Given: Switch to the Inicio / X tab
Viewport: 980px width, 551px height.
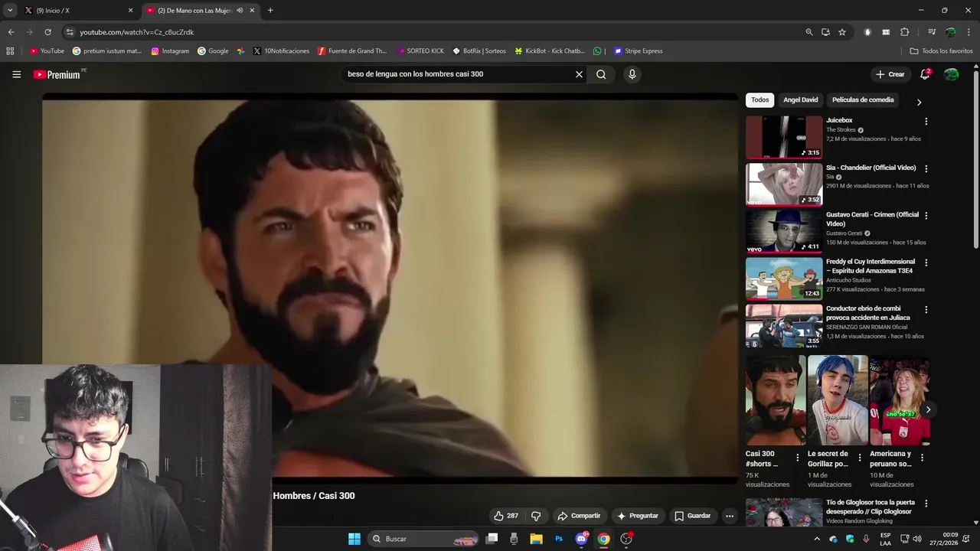Looking at the screenshot, I should [x=75, y=11].
